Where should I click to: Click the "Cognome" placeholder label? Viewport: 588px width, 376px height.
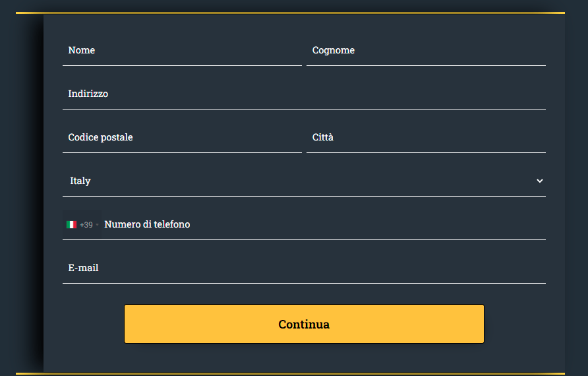pyautogui.click(x=334, y=50)
